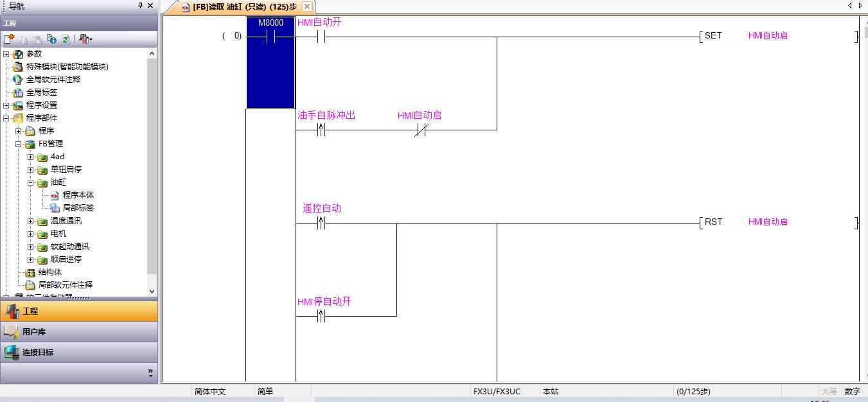Select the [FB]读取 油缸 editor tab
Image resolution: width=868 pixels, height=402 pixels.
(x=244, y=7)
